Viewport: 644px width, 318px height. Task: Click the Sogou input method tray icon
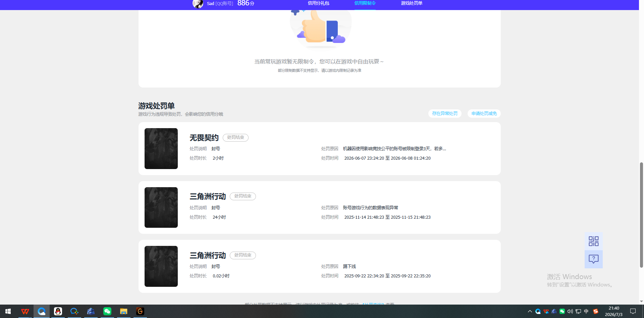coord(596,311)
